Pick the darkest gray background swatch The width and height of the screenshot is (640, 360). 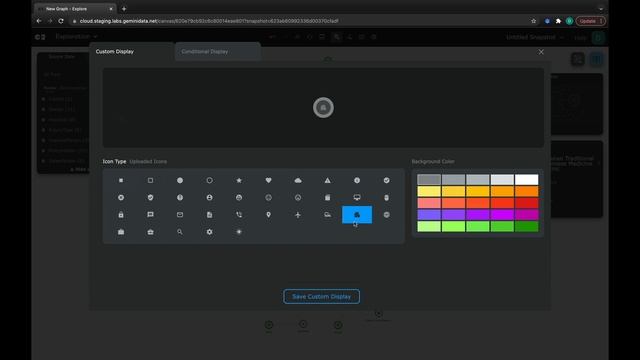429,180
